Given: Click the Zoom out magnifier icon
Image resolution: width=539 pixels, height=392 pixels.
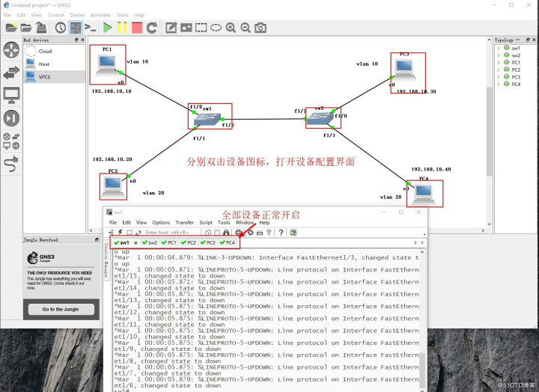Looking at the screenshot, I should [x=246, y=28].
